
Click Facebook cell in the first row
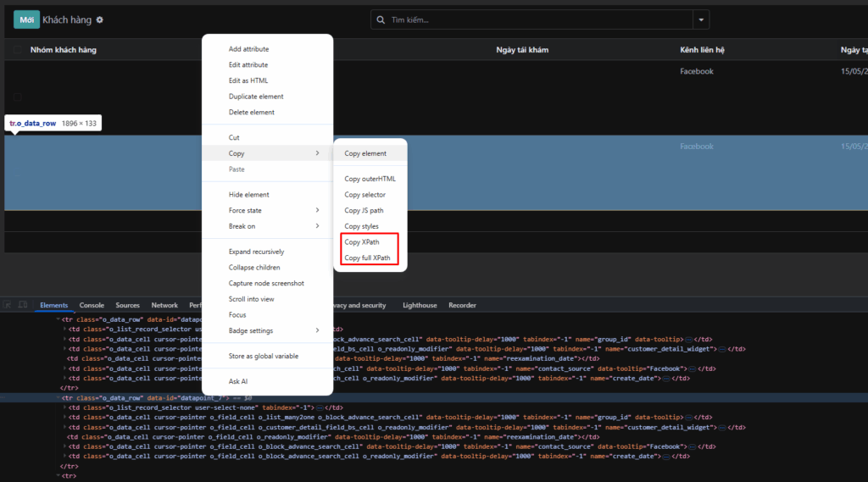click(x=697, y=71)
